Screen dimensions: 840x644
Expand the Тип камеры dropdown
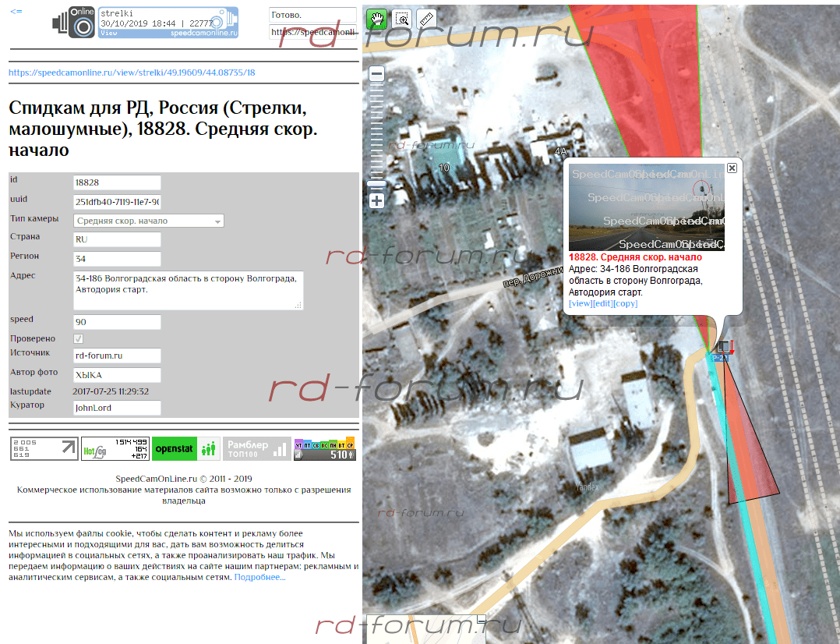[x=148, y=221]
